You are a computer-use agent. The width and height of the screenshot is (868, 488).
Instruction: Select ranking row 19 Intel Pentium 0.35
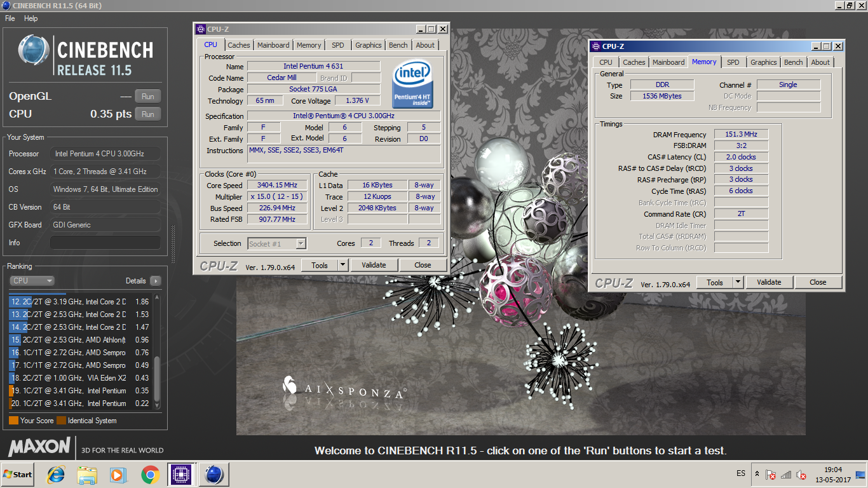coord(80,391)
